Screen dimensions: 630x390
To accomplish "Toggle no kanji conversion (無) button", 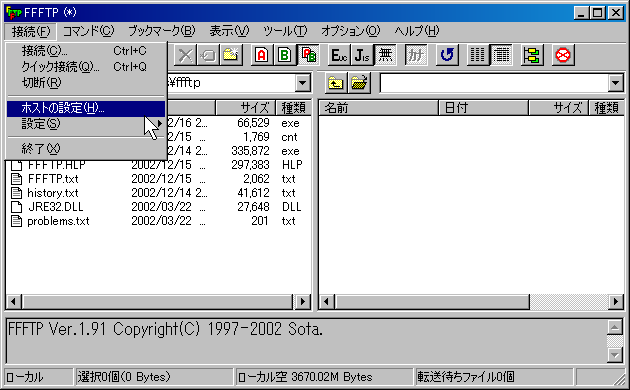I will pos(385,55).
